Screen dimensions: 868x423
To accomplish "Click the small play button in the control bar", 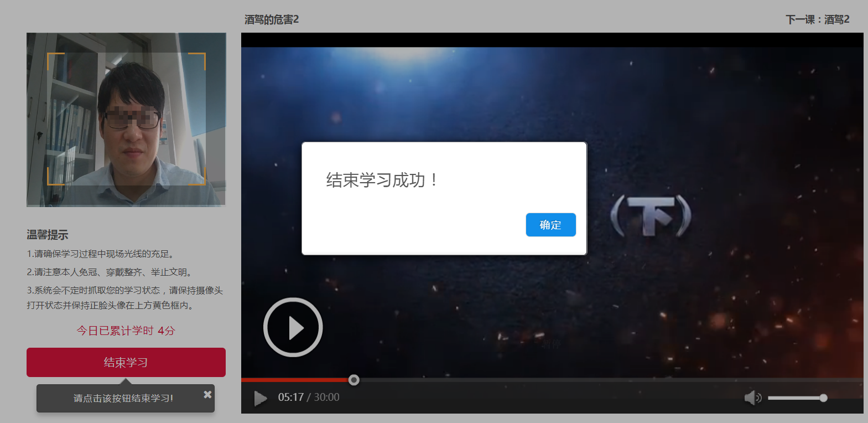I will [260, 398].
